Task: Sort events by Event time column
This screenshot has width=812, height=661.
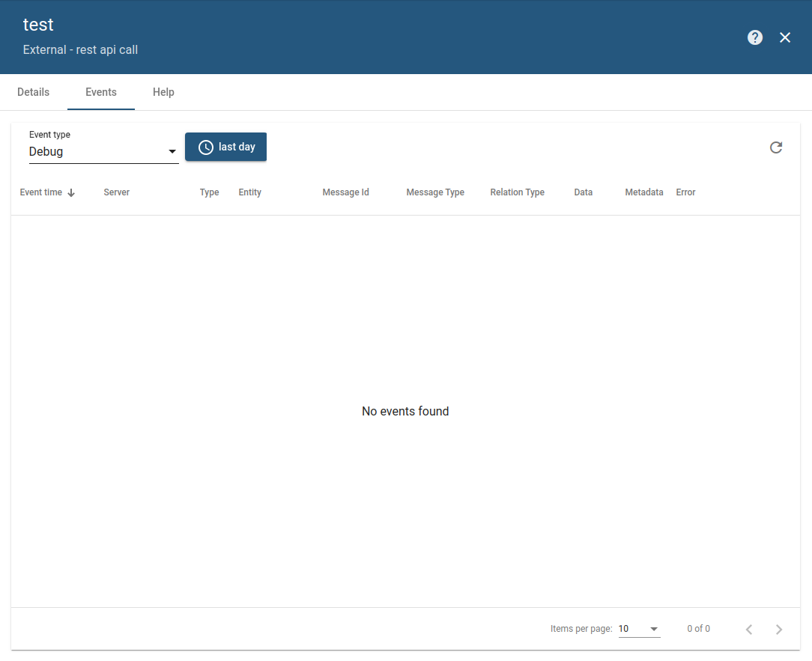Action: tap(41, 192)
